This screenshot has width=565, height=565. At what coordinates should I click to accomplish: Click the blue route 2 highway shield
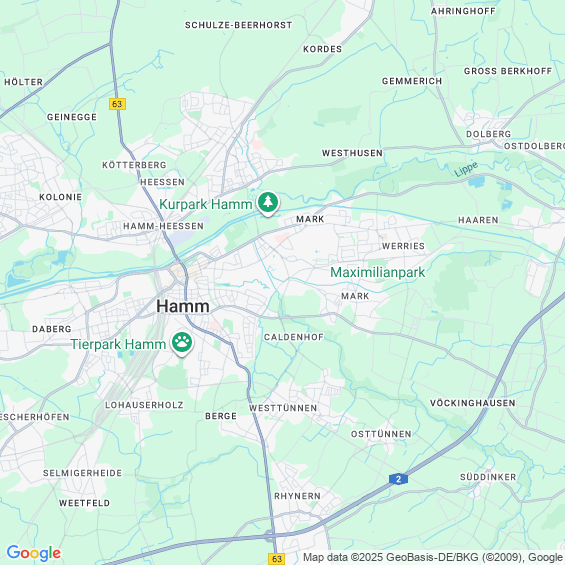click(398, 479)
